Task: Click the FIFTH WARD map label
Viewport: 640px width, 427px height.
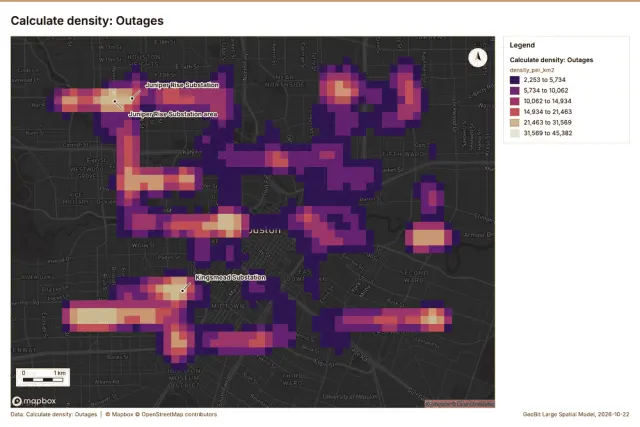Action: coord(404,154)
